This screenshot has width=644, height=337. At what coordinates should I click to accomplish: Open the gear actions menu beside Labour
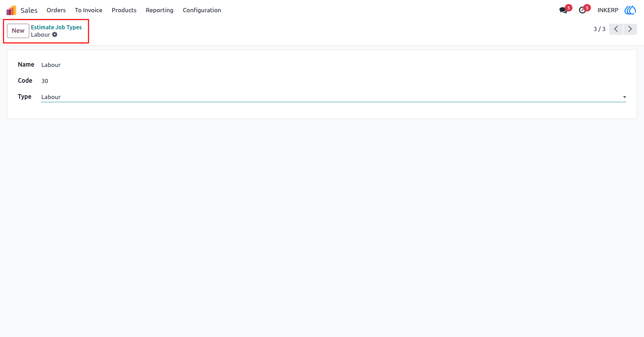(55, 35)
